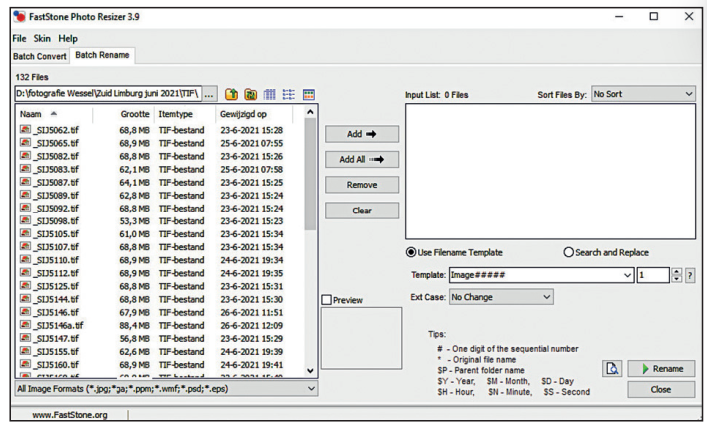Click the Rename button
This screenshot has height=425, width=707.
coord(660,369)
